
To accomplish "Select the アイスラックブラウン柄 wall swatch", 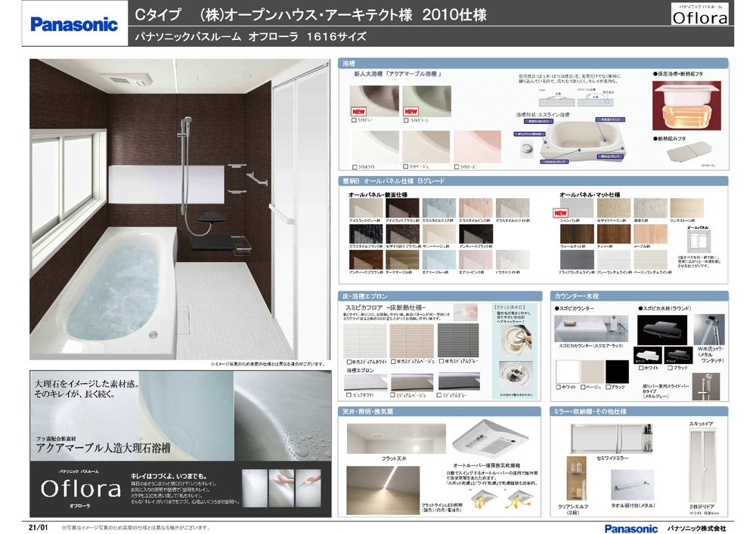I will (x=402, y=208).
